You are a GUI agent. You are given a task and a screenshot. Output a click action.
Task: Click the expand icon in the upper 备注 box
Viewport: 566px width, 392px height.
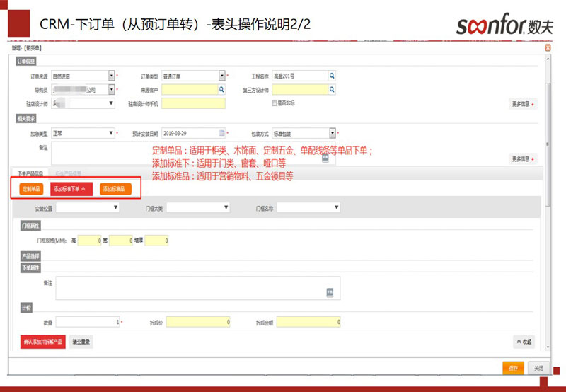[325, 158]
